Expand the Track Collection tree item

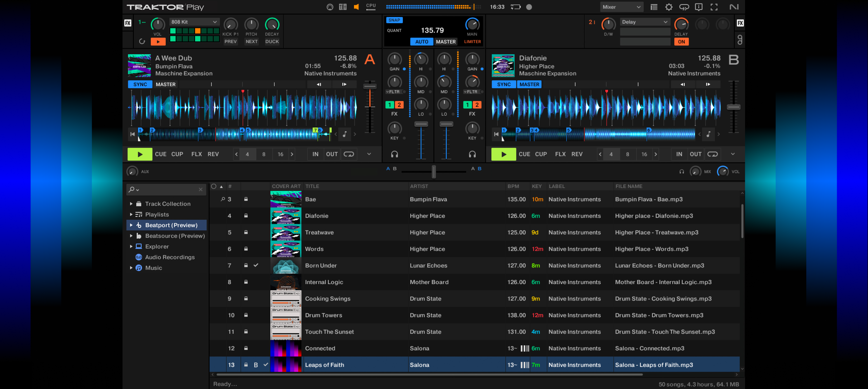[x=131, y=204]
